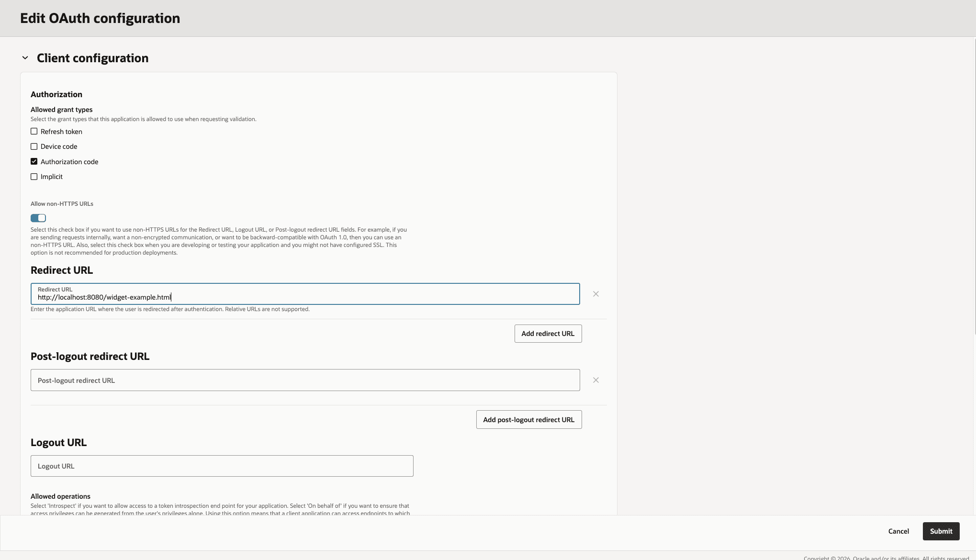Click the Client configuration heading text
This screenshot has width=976, height=560.
(93, 58)
